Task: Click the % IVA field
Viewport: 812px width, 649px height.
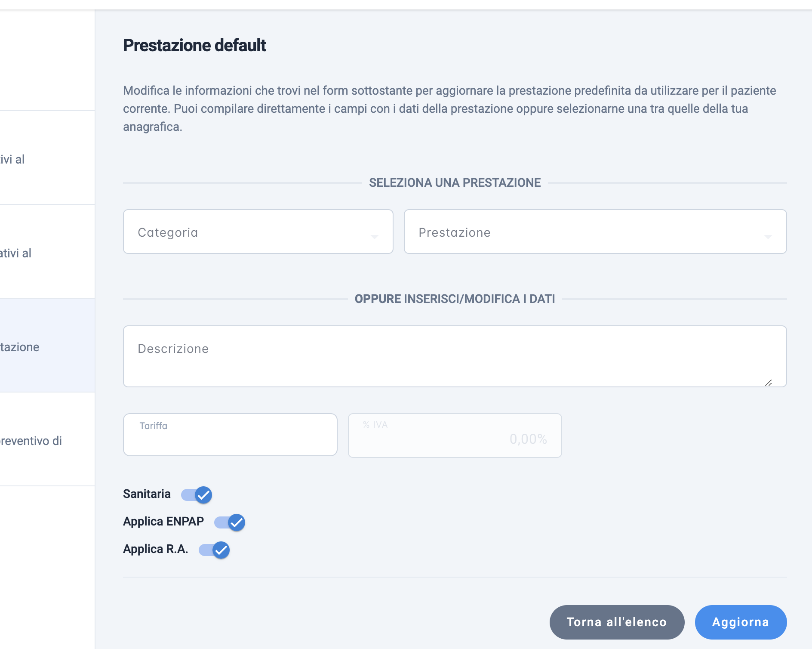Action: (455, 436)
